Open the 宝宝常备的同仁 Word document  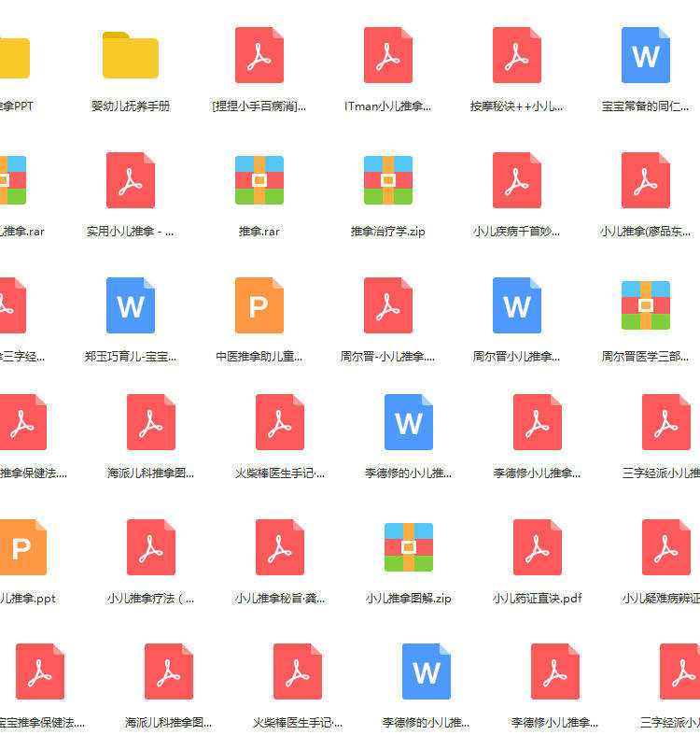(x=646, y=56)
